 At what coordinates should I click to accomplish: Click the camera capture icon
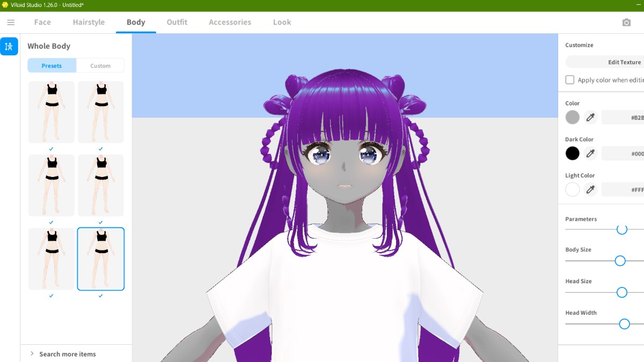[x=626, y=23]
